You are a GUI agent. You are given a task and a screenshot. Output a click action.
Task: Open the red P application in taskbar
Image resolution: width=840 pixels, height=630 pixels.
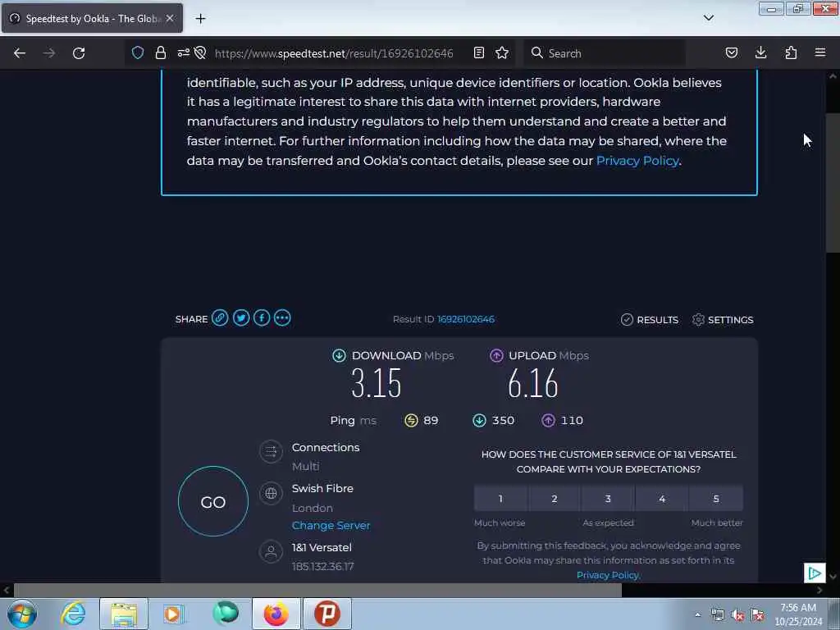click(x=327, y=614)
